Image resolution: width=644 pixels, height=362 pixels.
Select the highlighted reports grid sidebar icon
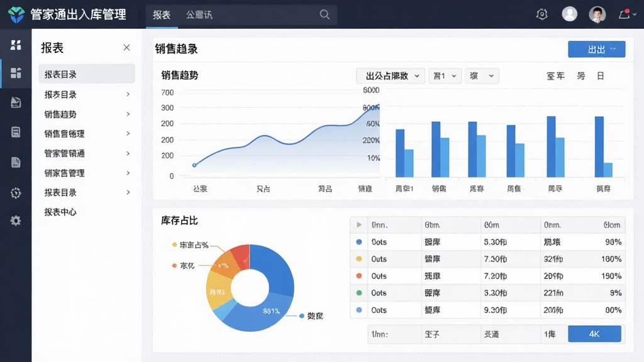coord(16,73)
